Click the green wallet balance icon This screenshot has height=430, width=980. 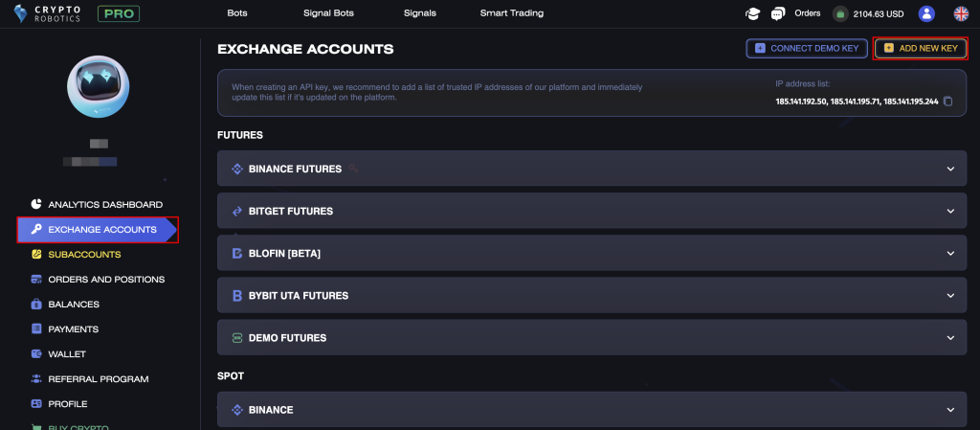pos(840,13)
